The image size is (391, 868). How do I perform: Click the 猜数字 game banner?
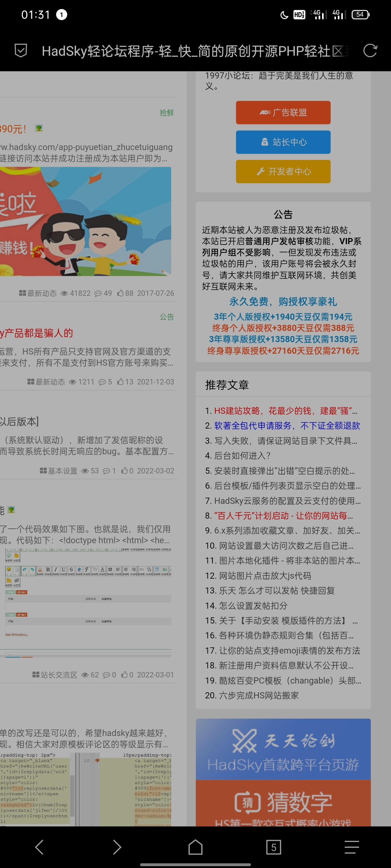[x=283, y=803]
